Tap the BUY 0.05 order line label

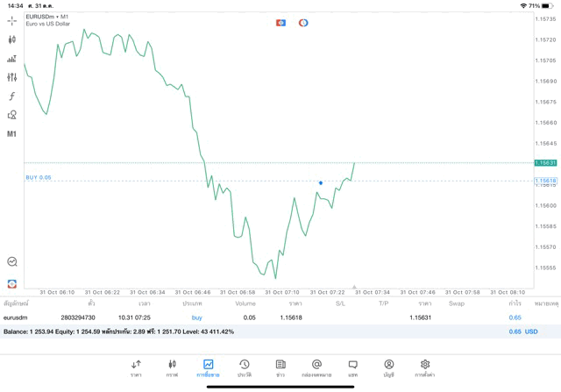(x=39, y=177)
